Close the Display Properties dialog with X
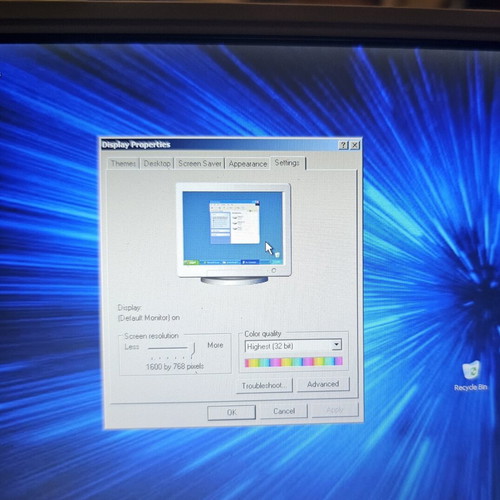Viewport: 500px width, 500px height. pyautogui.click(x=355, y=145)
